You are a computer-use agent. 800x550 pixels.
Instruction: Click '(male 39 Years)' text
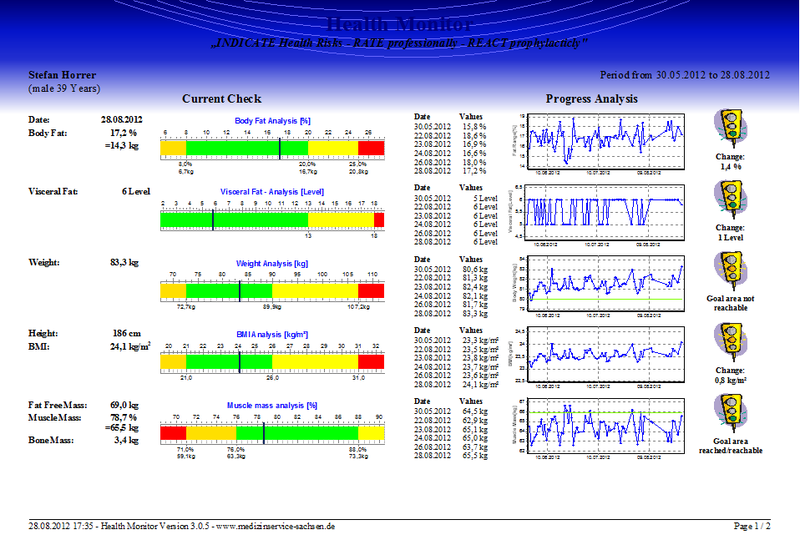coord(64,88)
